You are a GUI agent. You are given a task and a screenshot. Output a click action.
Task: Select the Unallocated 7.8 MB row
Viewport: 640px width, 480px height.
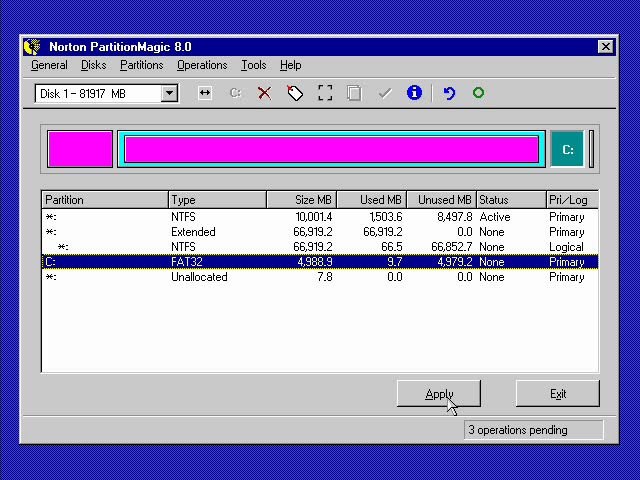tap(320, 277)
